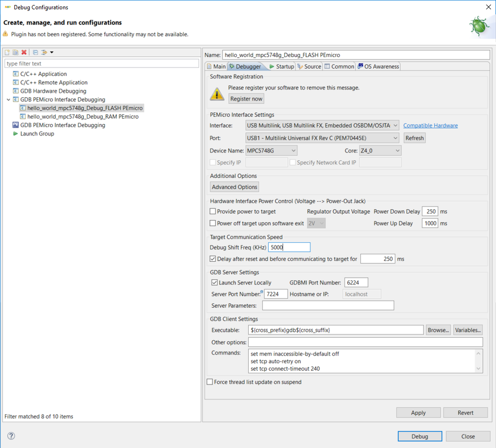Enable Force thread list update on suspend
The height and width of the screenshot is (448, 496).
tap(210, 381)
